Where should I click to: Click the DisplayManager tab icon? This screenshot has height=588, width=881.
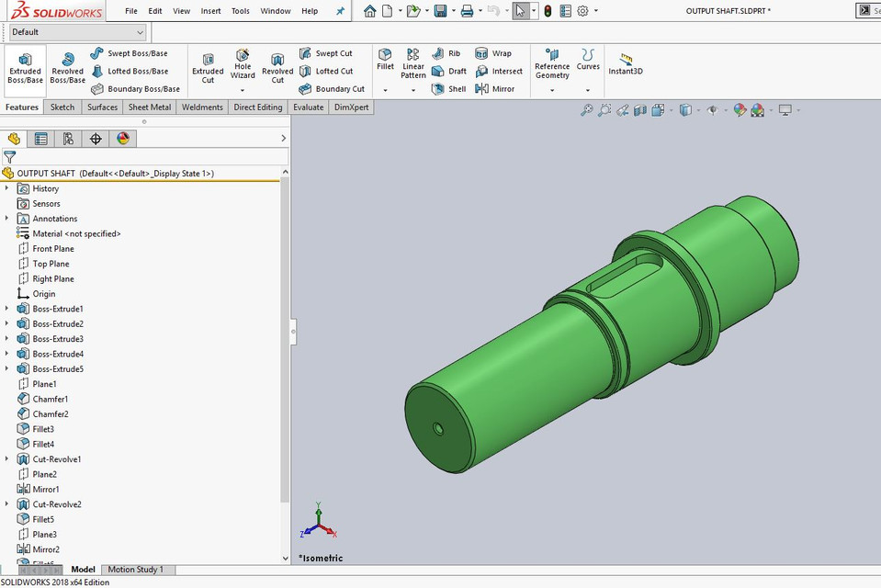[121, 138]
